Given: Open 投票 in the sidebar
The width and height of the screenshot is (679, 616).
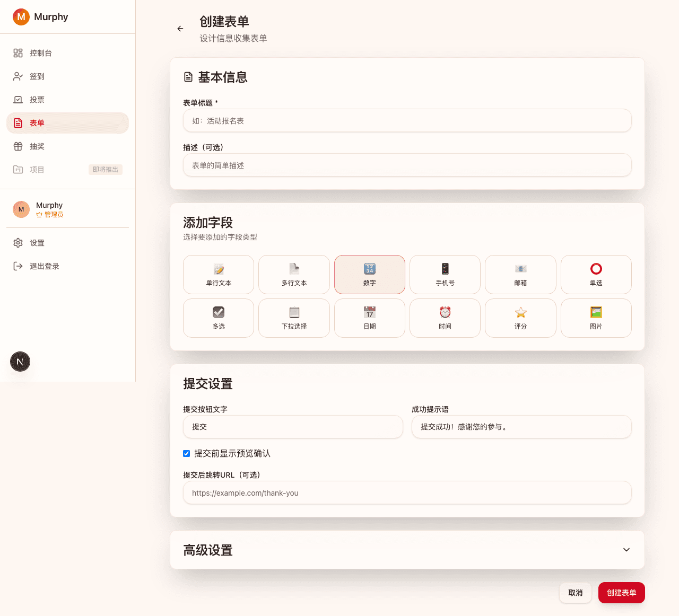Looking at the screenshot, I should click(x=37, y=100).
